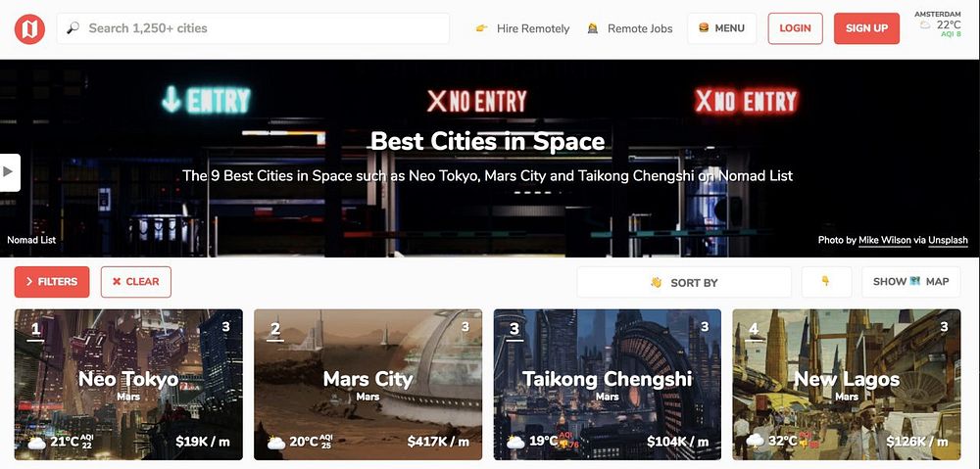980x469 pixels.
Task: Click the worker icon beside Remote Jobs
Action: (593, 28)
